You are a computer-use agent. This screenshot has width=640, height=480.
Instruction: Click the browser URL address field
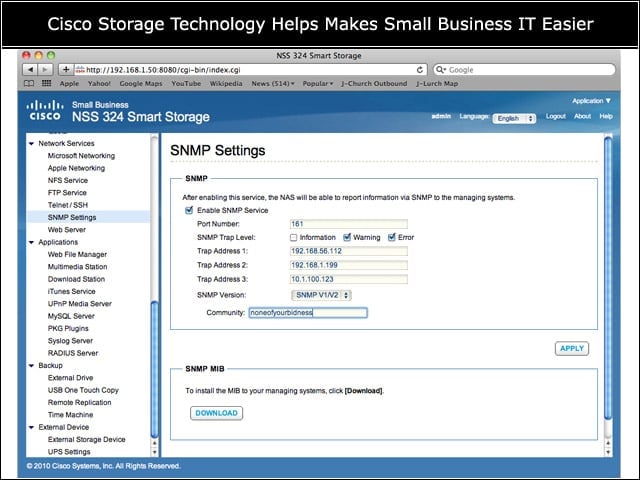tap(250, 70)
